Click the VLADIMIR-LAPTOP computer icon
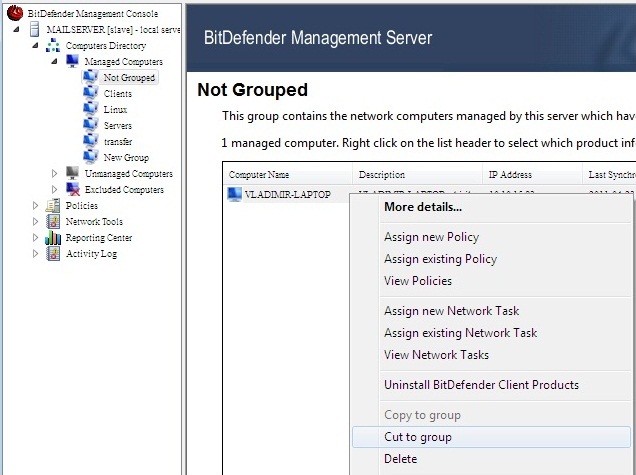This screenshot has height=475, width=636. point(234,194)
